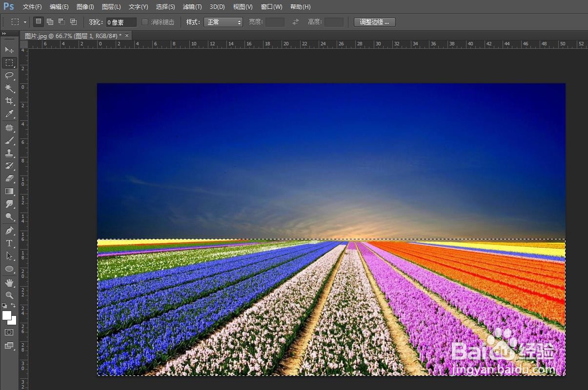Open the 帮助(H) menu
The height and width of the screenshot is (390, 588).
[x=300, y=7]
